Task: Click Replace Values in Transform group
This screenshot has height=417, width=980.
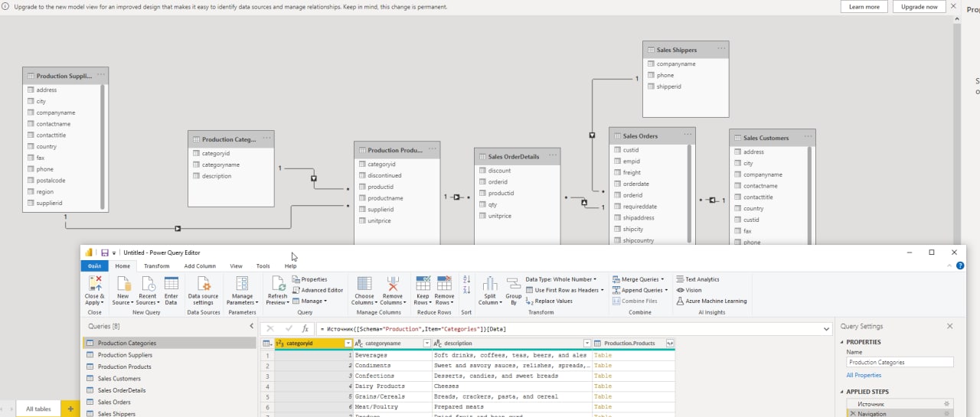Action: (x=549, y=301)
